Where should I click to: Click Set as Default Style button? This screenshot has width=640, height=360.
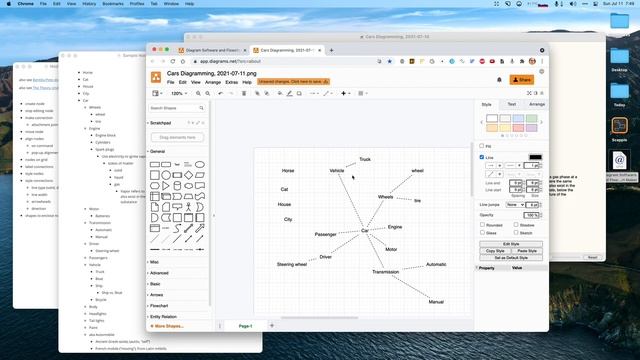click(511, 258)
